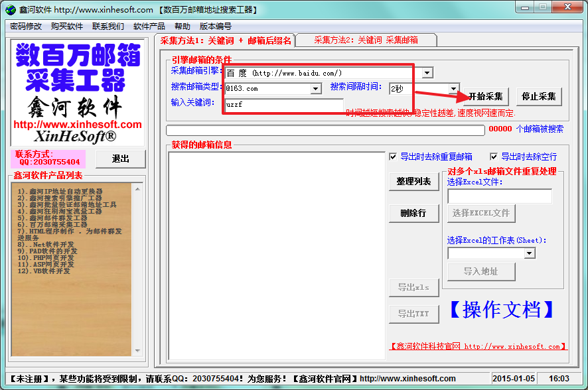Select 12).VB软件开发 in product list
The image size is (588, 390).
coord(44,271)
